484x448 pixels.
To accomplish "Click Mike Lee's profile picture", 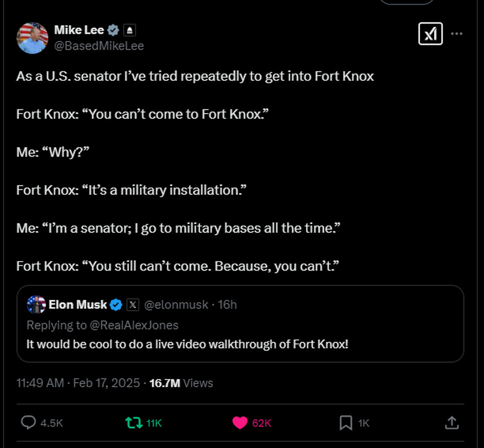I will click(x=33, y=38).
